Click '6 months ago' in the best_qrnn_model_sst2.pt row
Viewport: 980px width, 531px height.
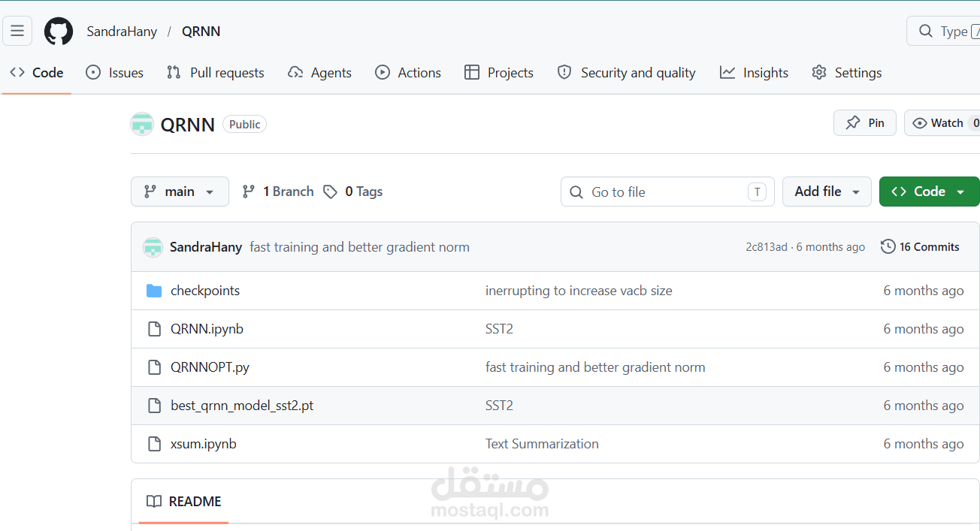[x=924, y=406]
